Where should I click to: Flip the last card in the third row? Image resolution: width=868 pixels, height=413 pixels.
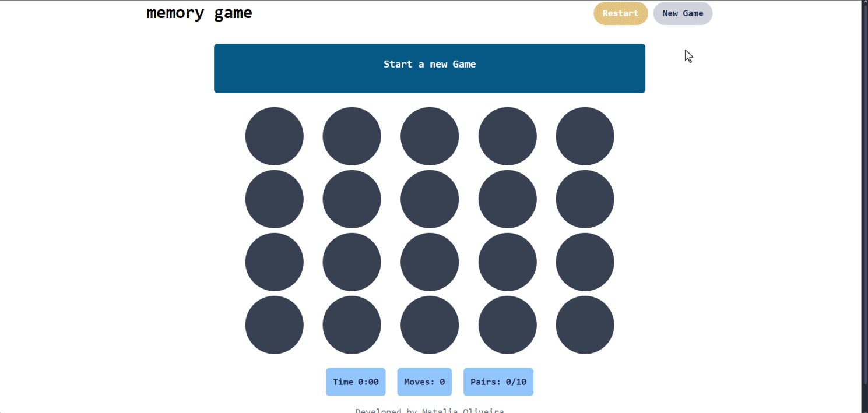(x=585, y=262)
